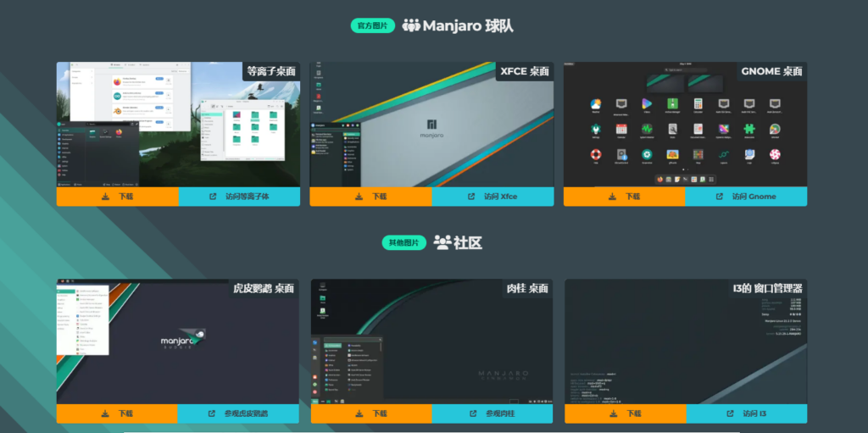Click the external-link icon beside 访问 I3
The height and width of the screenshot is (433, 868).
(730, 414)
